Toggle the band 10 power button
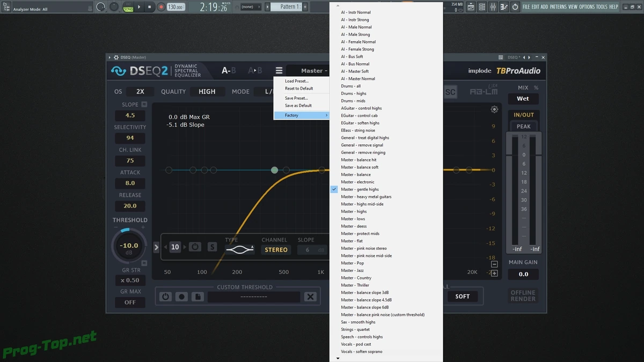The height and width of the screenshot is (362, 644). point(195,247)
